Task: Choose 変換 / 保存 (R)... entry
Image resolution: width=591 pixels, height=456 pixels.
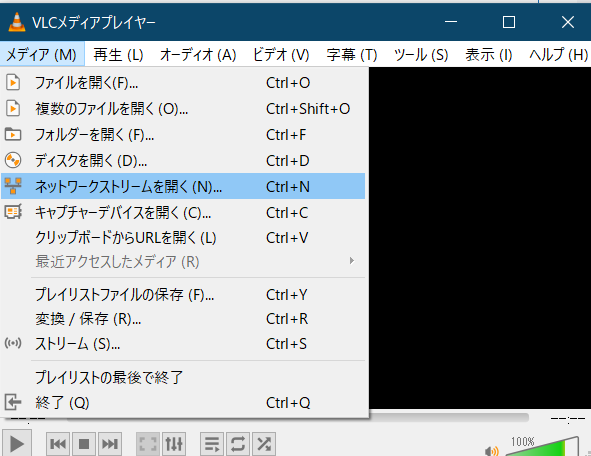Action: (x=183, y=319)
